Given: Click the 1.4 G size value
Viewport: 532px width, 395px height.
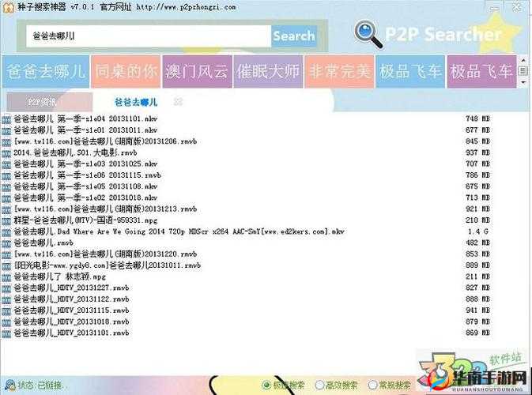Looking at the screenshot, I should [x=478, y=231].
